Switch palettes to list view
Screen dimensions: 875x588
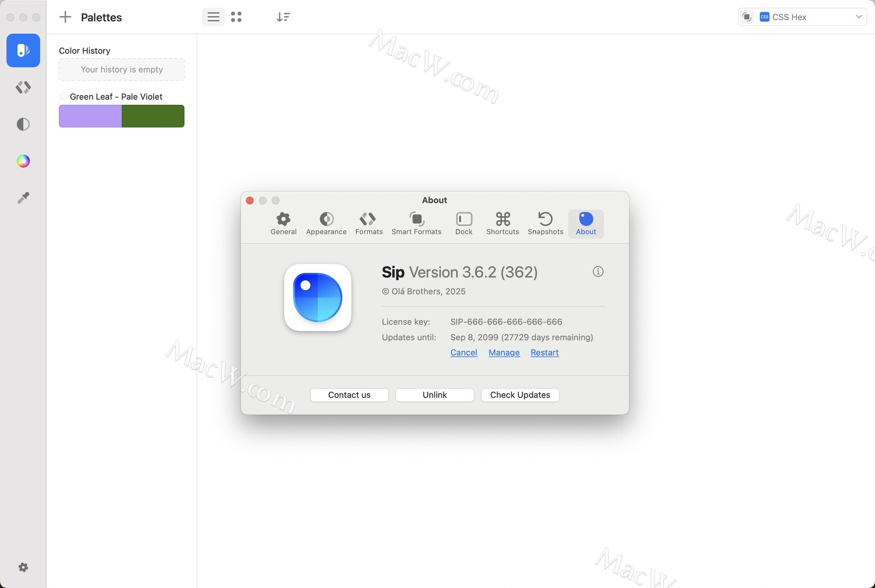point(213,17)
